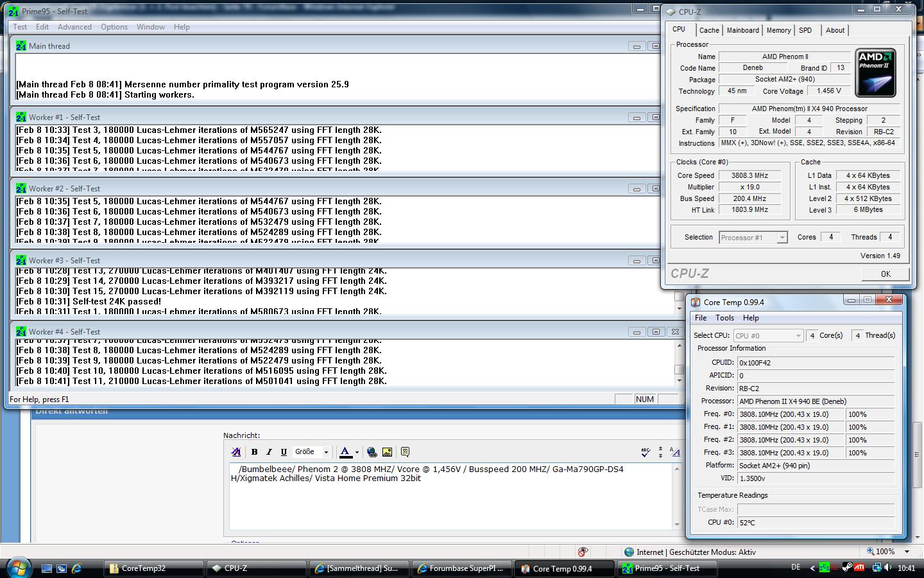This screenshot has width=924, height=578.
Task: Switch editor mode with A/A icon
Action: tap(674, 452)
